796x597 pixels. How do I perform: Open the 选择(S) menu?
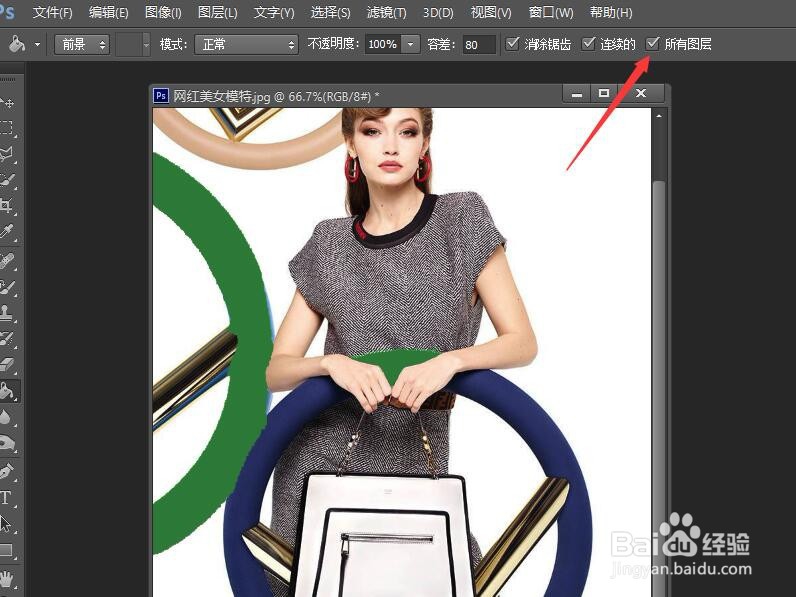pos(330,12)
